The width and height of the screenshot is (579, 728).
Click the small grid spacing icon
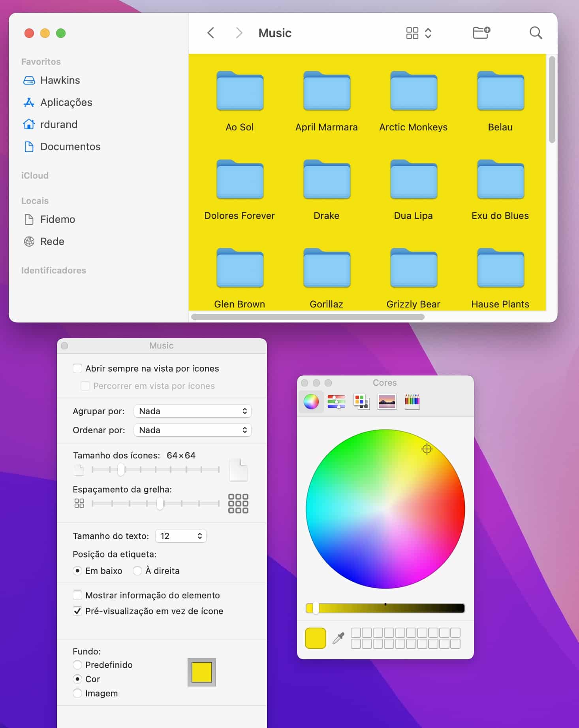[x=79, y=503]
